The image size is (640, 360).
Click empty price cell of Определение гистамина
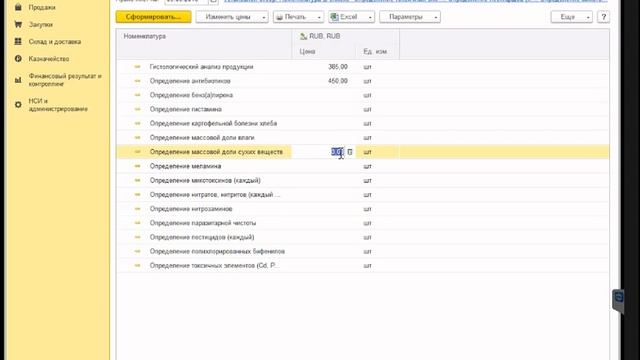(x=324, y=109)
